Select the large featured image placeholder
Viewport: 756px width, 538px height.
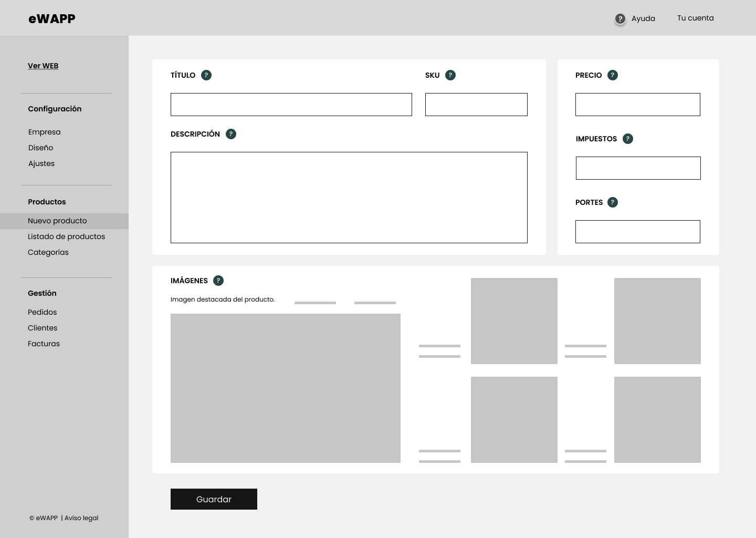pos(285,388)
